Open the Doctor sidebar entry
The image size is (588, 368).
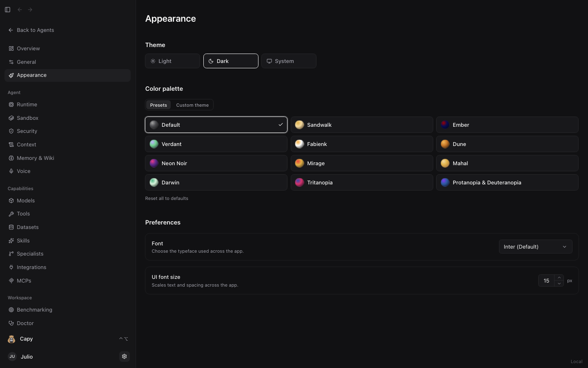click(67, 323)
